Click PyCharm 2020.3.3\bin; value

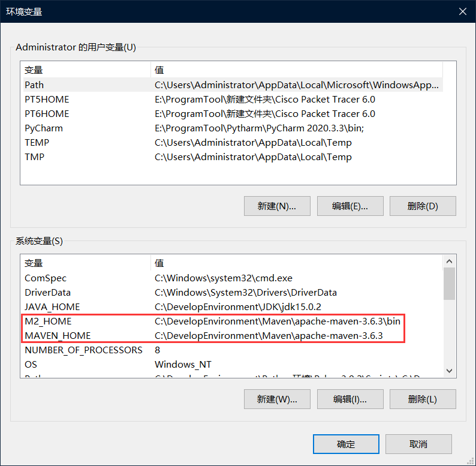point(259,128)
